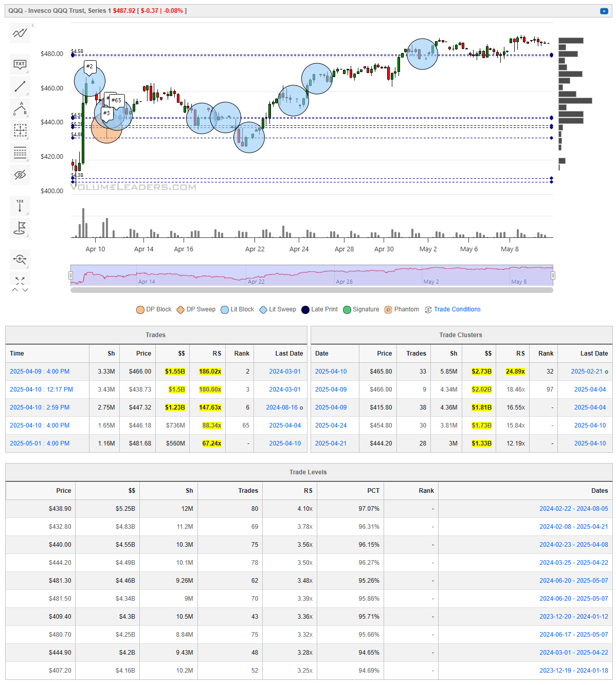
Task: Collapse the drawing toolbar with the small chevron
Action: point(33,25)
